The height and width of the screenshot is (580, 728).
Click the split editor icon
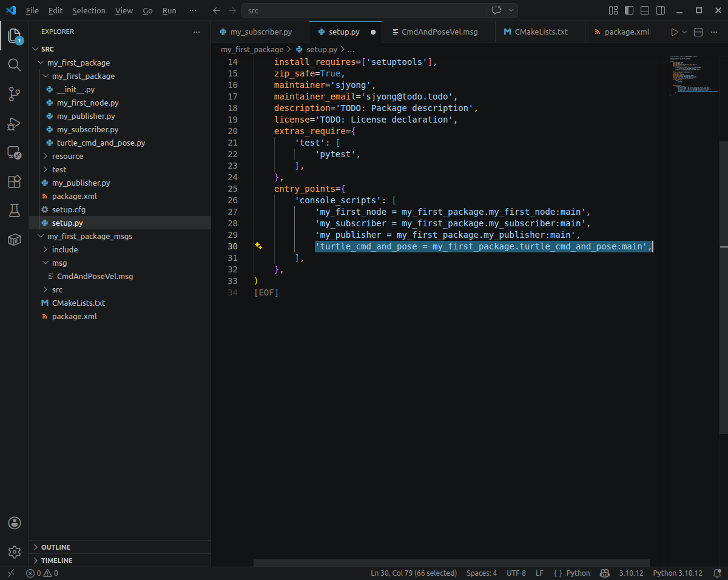pos(698,32)
